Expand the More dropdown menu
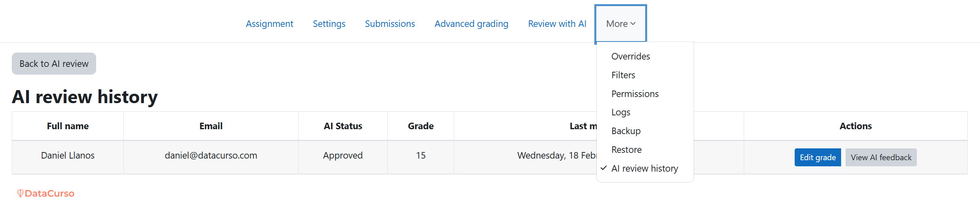Image resolution: width=980 pixels, height=214 pixels. pyautogui.click(x=620, y=24)
